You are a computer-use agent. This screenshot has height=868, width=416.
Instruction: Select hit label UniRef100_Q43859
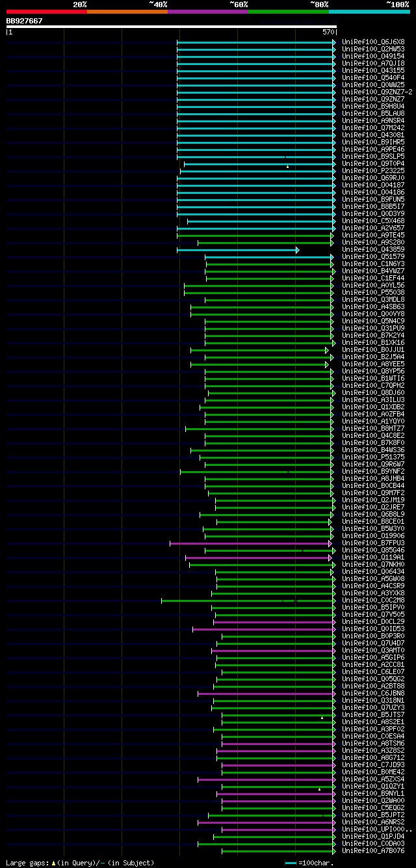(373, 249)
